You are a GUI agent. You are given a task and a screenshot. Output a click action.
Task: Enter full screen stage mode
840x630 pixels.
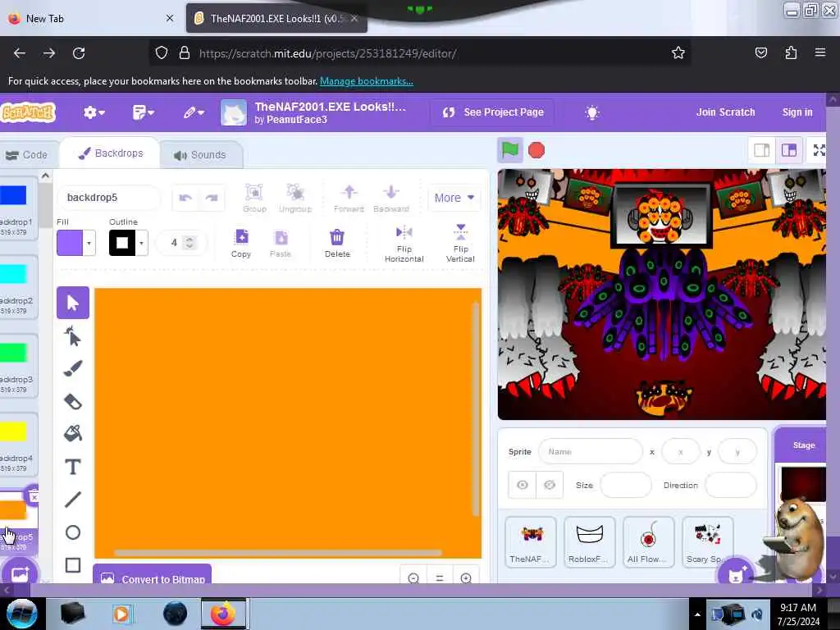click(x=819, y=150)
